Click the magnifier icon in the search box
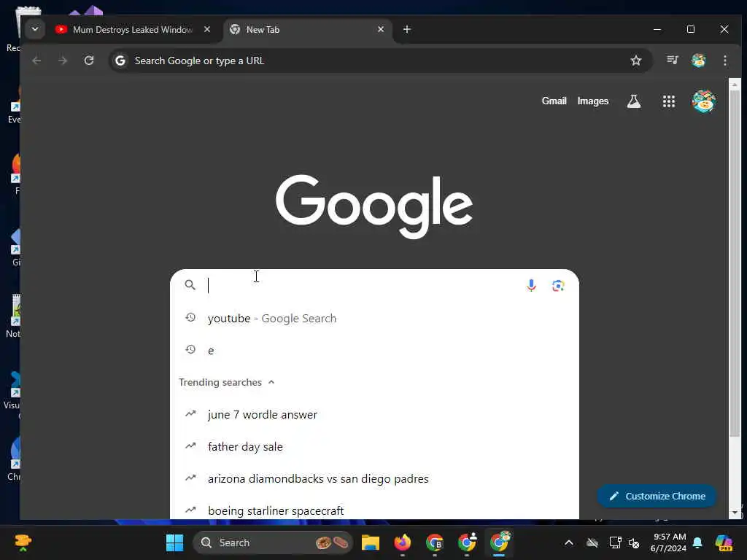Screen dimensions: 747x560 pos(190,285)
